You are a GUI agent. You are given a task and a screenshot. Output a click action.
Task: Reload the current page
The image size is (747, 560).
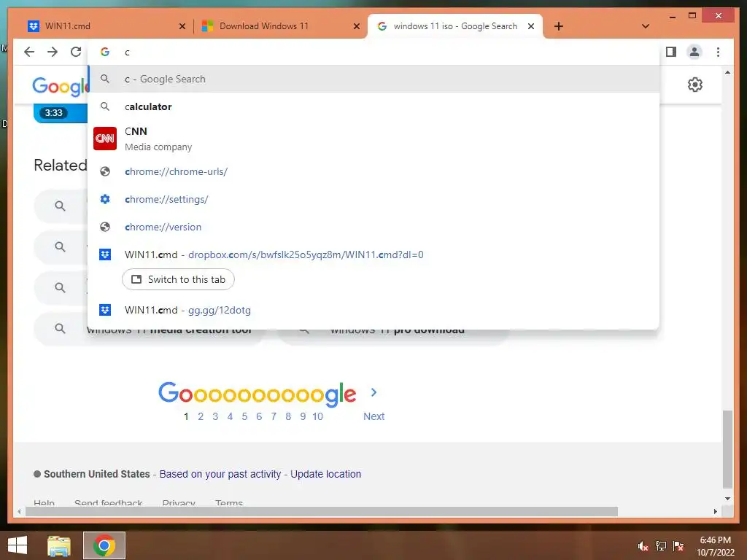76,52
